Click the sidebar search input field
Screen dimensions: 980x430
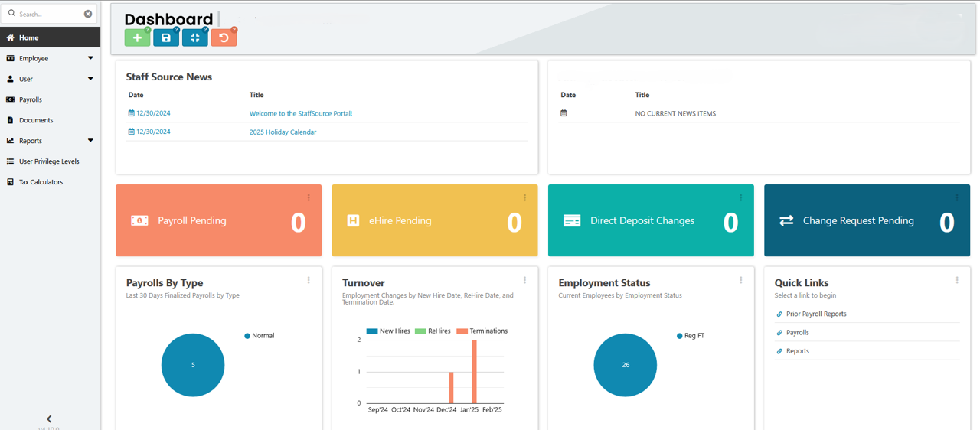[47, 14]
